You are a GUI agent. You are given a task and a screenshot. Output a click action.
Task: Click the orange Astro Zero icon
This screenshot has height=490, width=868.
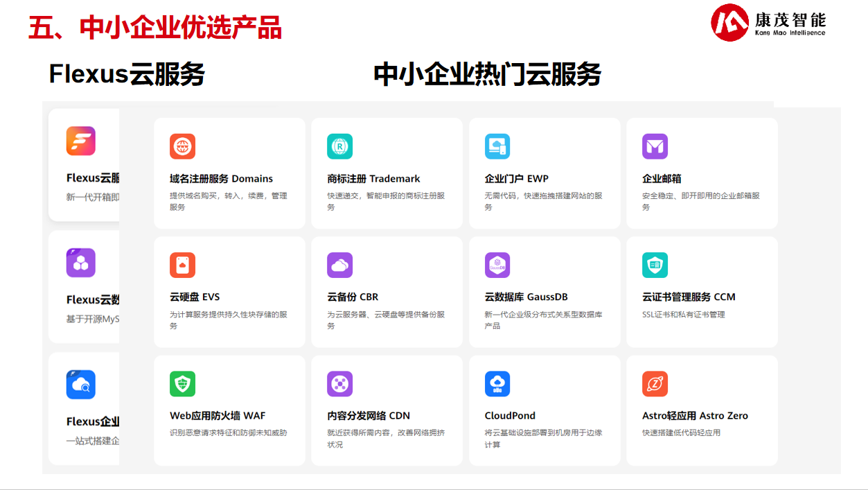(655, 384)
